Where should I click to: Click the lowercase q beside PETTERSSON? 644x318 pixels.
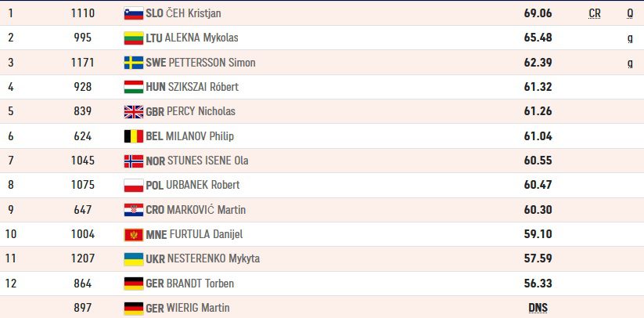point(630,63)
